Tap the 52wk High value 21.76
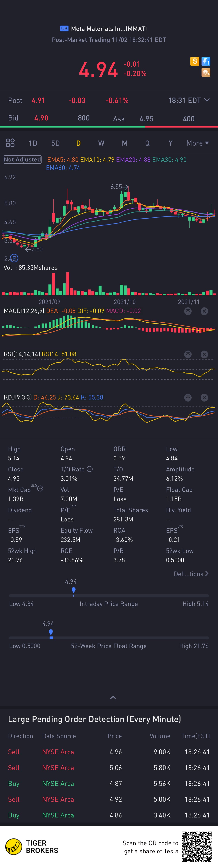 pos(15,560)
